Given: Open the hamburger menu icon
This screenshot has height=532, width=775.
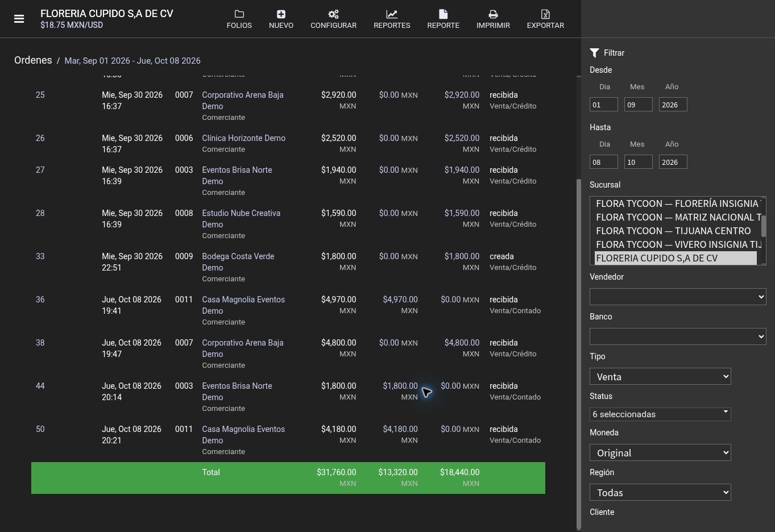Looking at the screenshot, I should point(19,19).
